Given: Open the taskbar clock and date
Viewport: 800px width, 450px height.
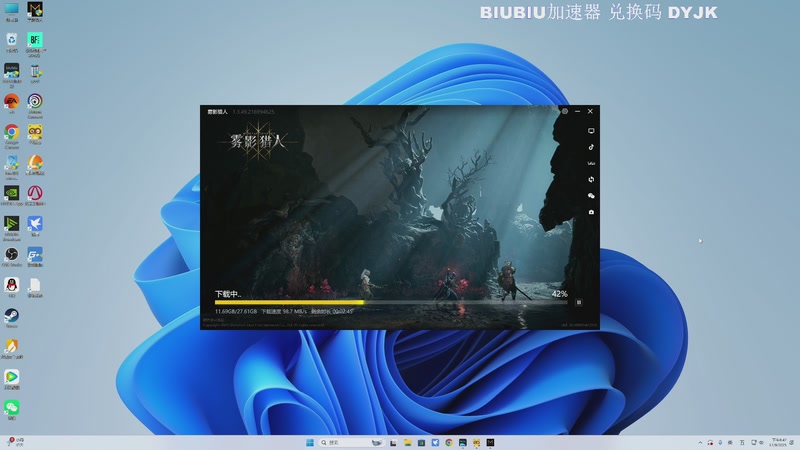Looking at the screenshot, I should click(778, 442).
